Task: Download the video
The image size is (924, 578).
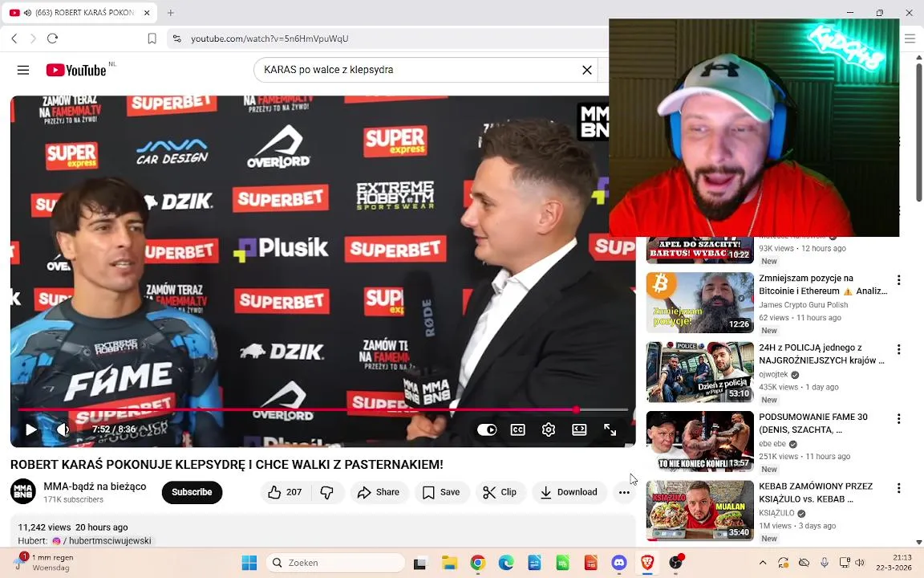Action: coord(569,492)
